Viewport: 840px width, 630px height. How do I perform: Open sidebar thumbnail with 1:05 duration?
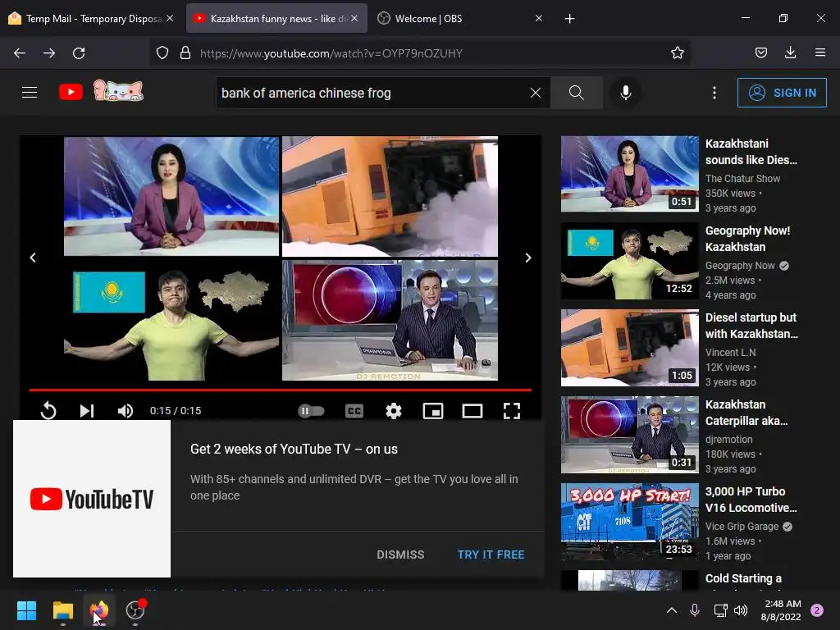[x=629, y=348]
